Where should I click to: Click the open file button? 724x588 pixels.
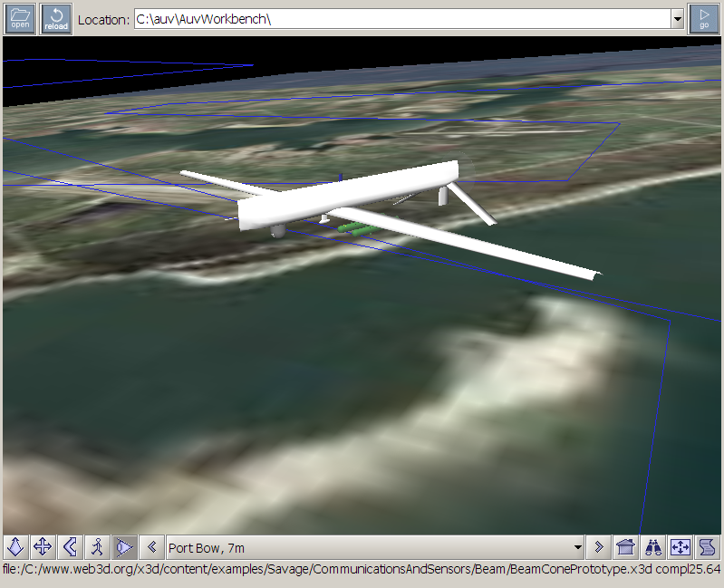(20, 18)
